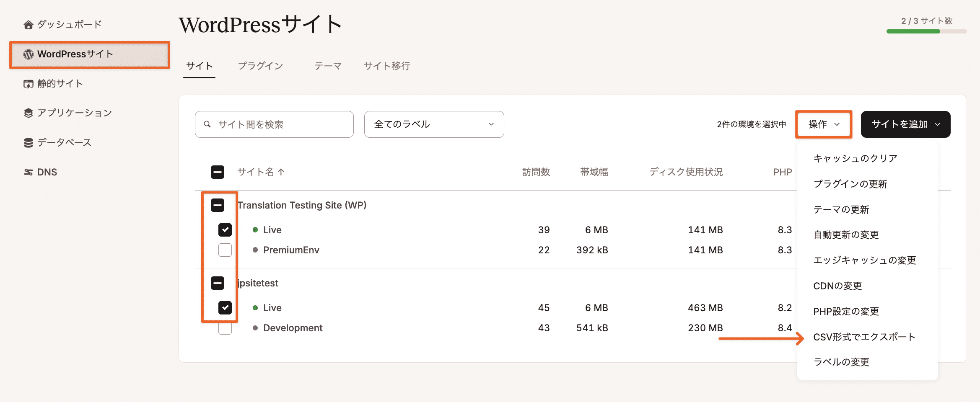Switch to the テーマ tab
The height and width of the screenshot is (402, 980).
(328, 66)
